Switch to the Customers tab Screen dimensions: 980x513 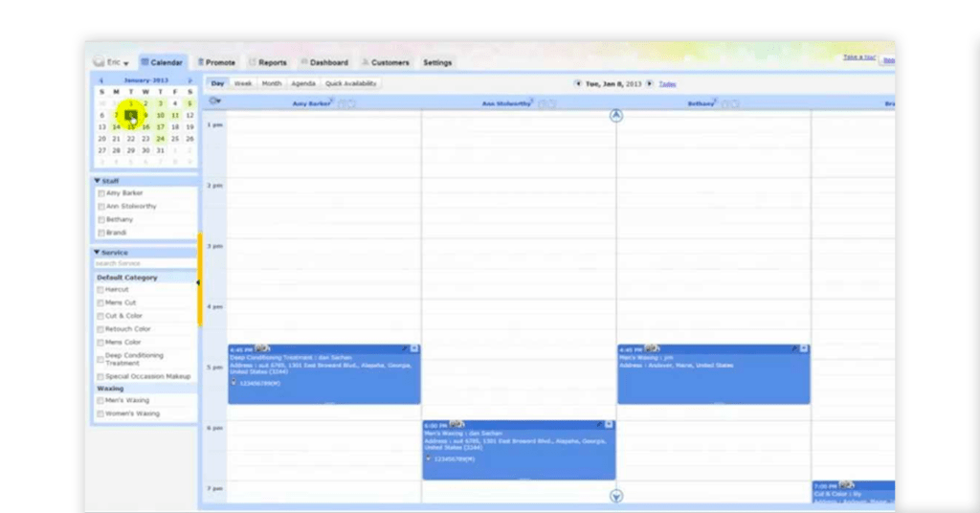tap(386, 62)
